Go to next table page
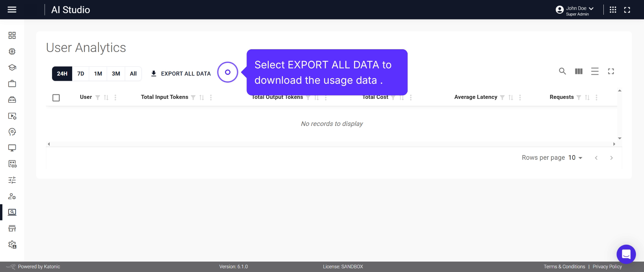 click(x=611, y=158)
